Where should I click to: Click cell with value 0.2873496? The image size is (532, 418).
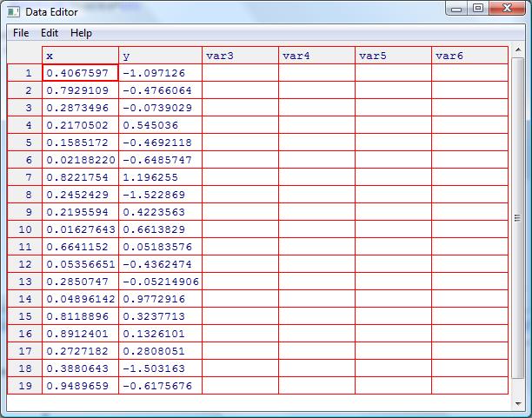[x=81, y=108]
